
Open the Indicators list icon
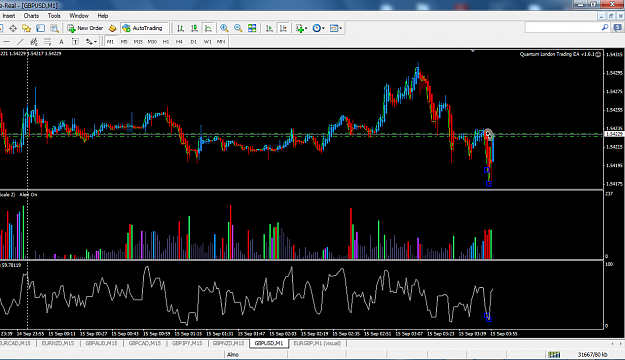pos(300,28)
